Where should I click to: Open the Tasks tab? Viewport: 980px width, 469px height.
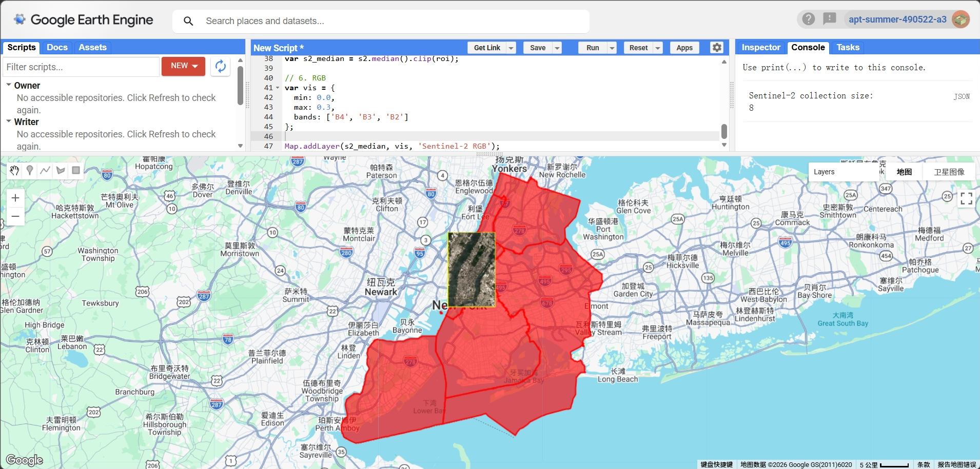(848, 47)
